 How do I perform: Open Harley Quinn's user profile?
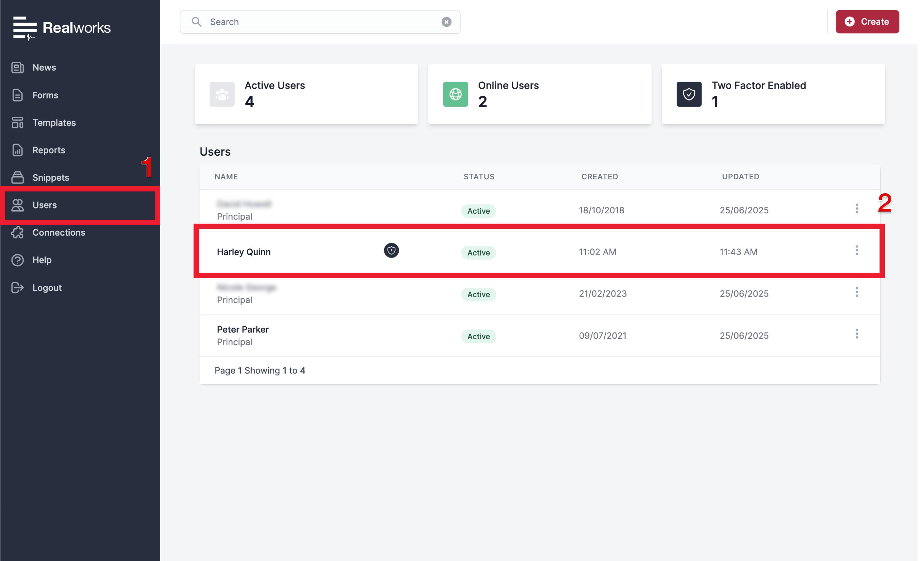(244, 252)
